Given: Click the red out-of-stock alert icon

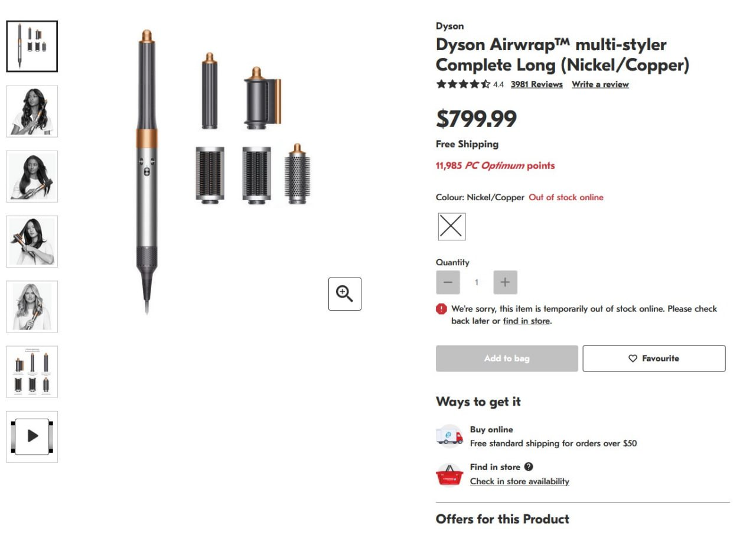Looking at the screenshot, I should click(441, 309).
